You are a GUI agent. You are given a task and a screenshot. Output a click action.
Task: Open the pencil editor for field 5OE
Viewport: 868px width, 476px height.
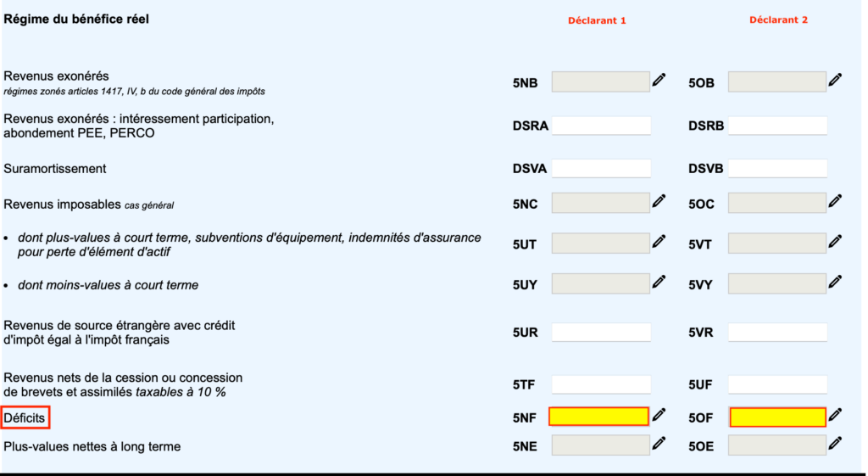coord(835,443)
